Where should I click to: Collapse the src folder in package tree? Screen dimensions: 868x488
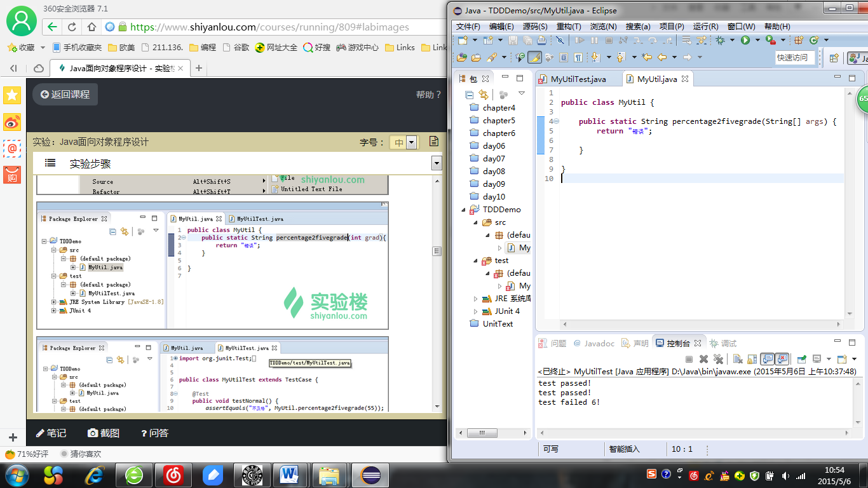tap(476, 222)
